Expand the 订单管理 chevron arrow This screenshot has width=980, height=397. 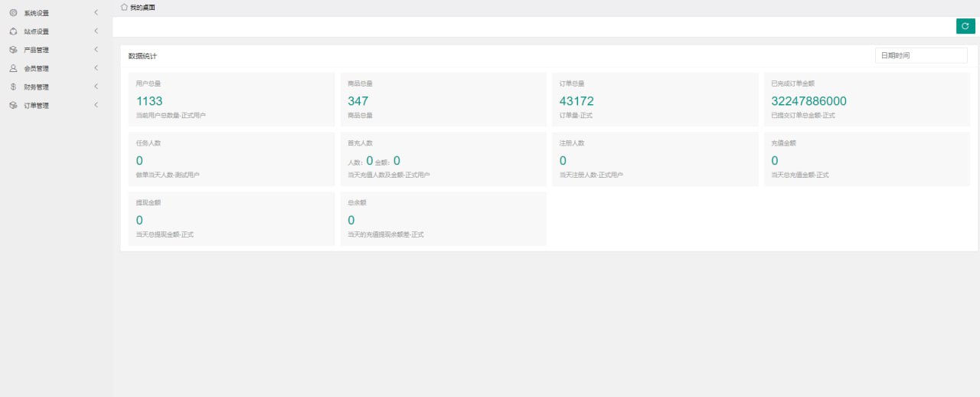pos(96,104)
